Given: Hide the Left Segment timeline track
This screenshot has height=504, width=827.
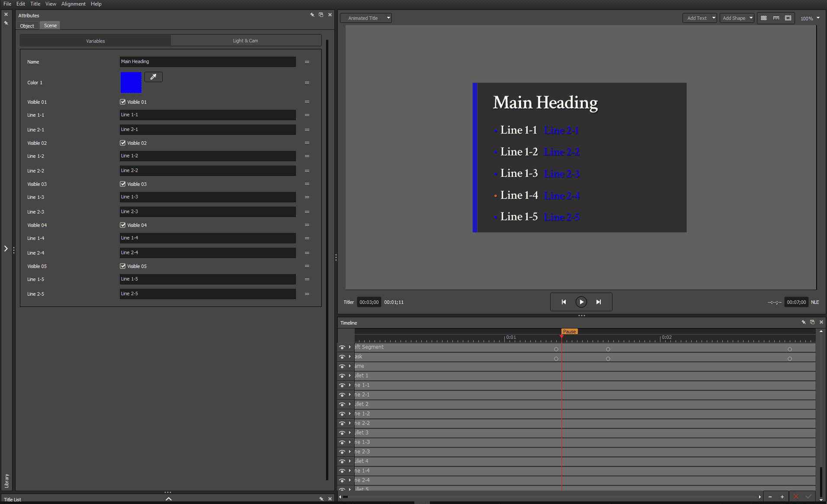Looking at the screenshot, I should pyautogui.click(x=342, y=347).
